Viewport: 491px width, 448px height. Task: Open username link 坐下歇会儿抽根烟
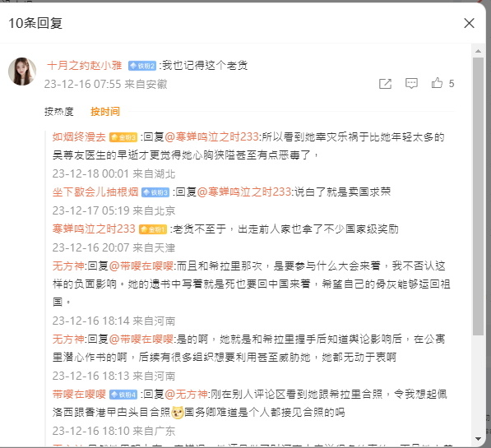click(x=95, y=192)
